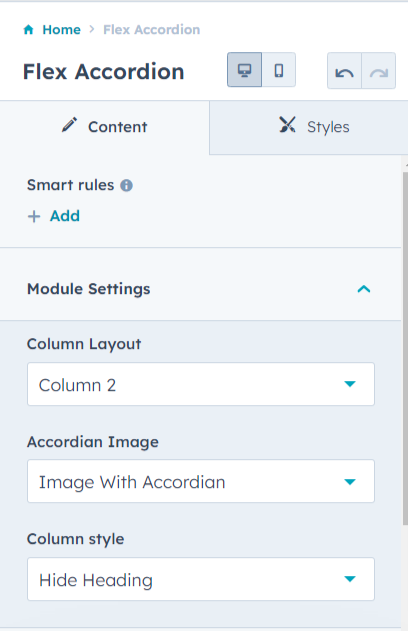Open the Accordian Image dropdown
This screenshot has width=408, height=631.
click(x=201, y=481)
